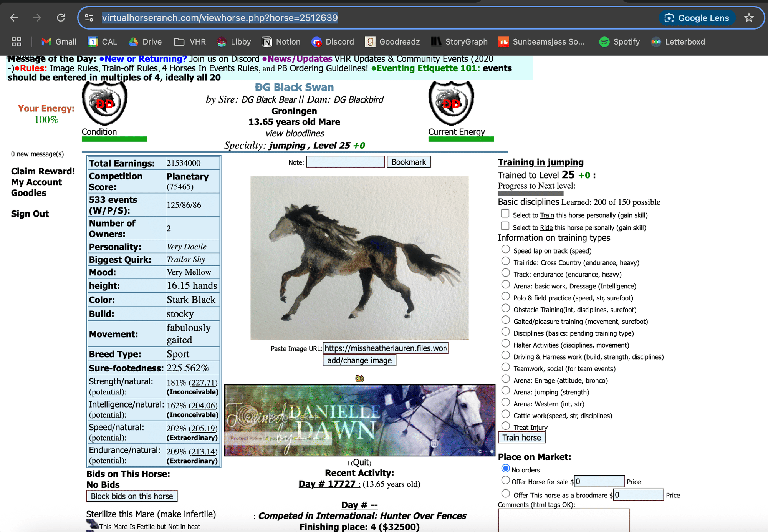
Task: Open the Notion bookmark
Action: [281, 42]
